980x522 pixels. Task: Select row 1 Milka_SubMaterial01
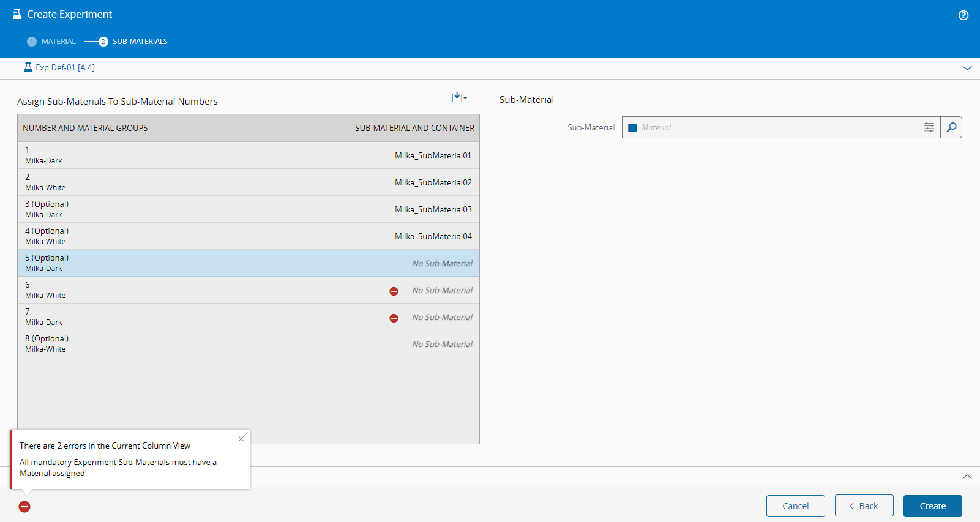coord(249,155)
